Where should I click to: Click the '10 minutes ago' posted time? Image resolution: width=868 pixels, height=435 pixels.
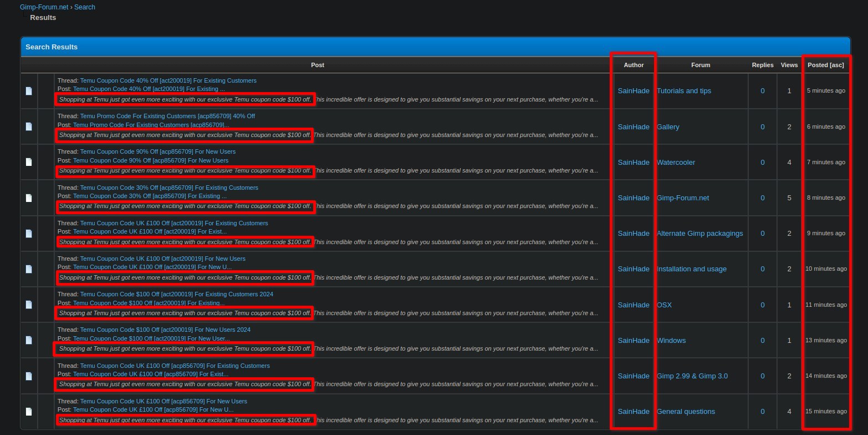coord(826,269)
